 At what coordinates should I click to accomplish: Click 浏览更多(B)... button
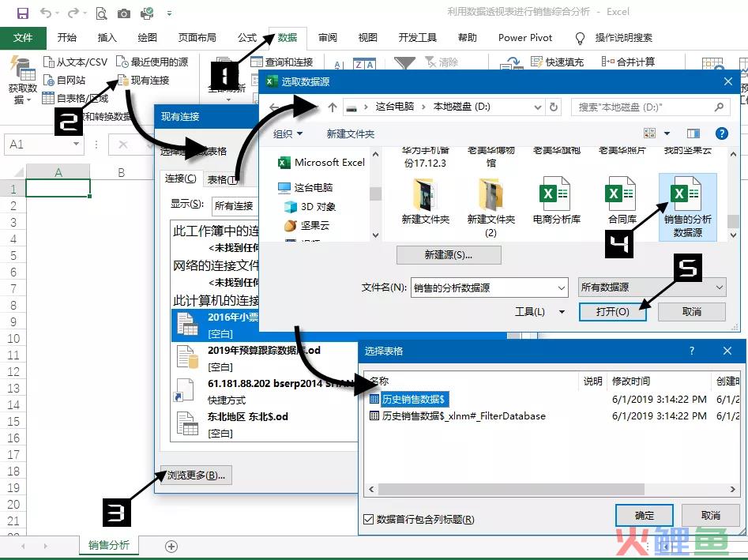point(196,475)
